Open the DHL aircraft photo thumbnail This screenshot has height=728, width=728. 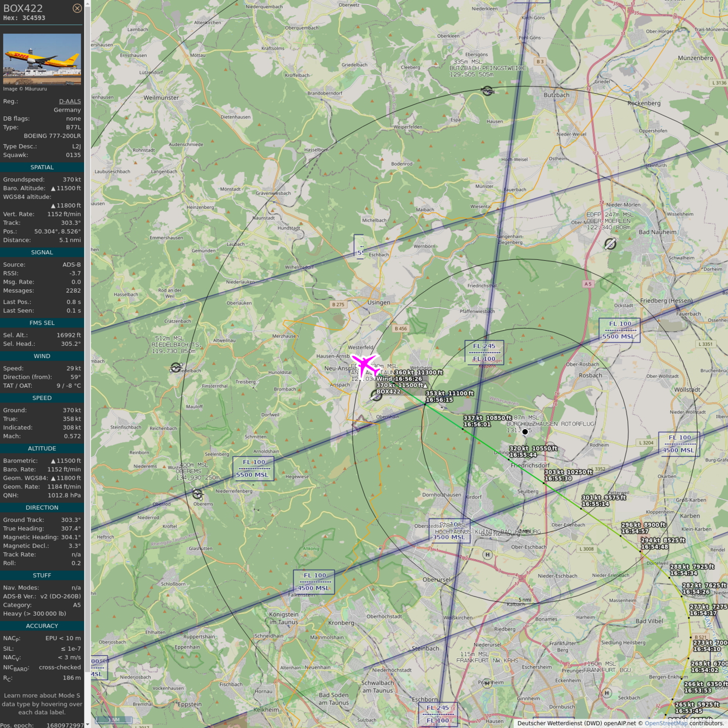click(42, 59)
